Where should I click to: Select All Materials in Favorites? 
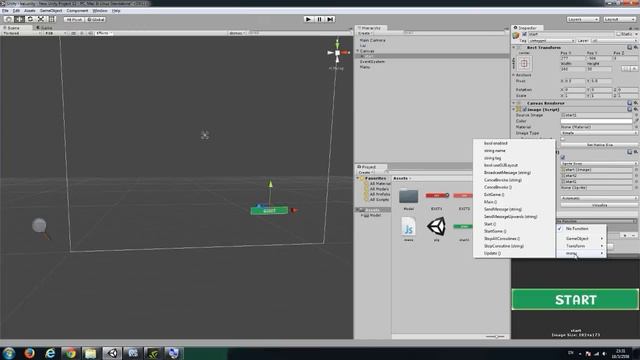pyautogui.click(x=379, y=184)
